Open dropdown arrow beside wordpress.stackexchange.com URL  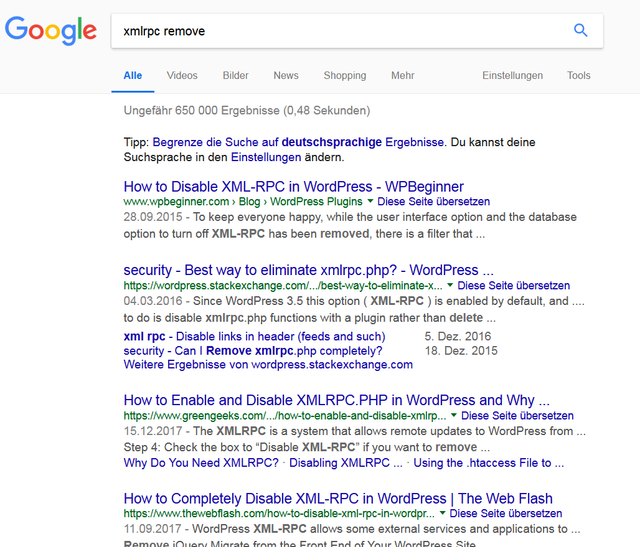tap(450, 285)
